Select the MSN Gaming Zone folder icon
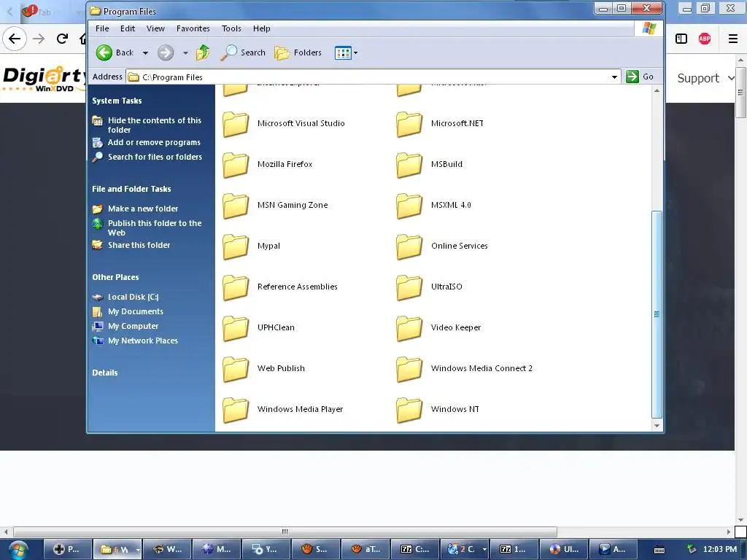The height and width of the screenshot is (560, 747). [236, 206]
